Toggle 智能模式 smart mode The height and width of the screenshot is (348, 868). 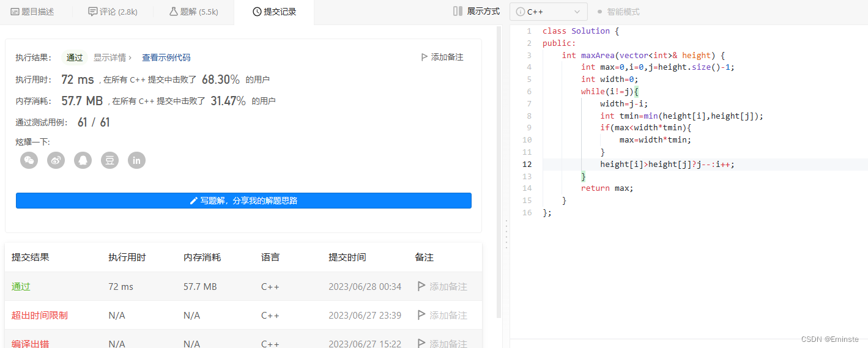pyautogui.click(x=618, y=12)
